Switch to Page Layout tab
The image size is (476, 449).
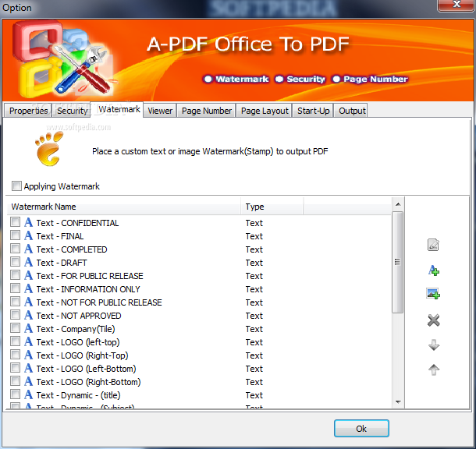[x=265, y=111]
